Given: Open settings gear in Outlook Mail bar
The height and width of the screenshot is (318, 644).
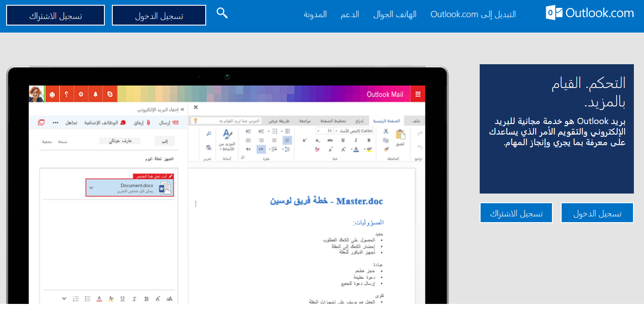Looking at the screenshot, I should tap(81, 94).
